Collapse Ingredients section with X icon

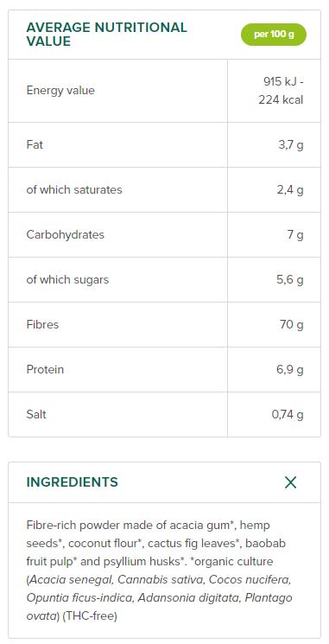(290, 482)
